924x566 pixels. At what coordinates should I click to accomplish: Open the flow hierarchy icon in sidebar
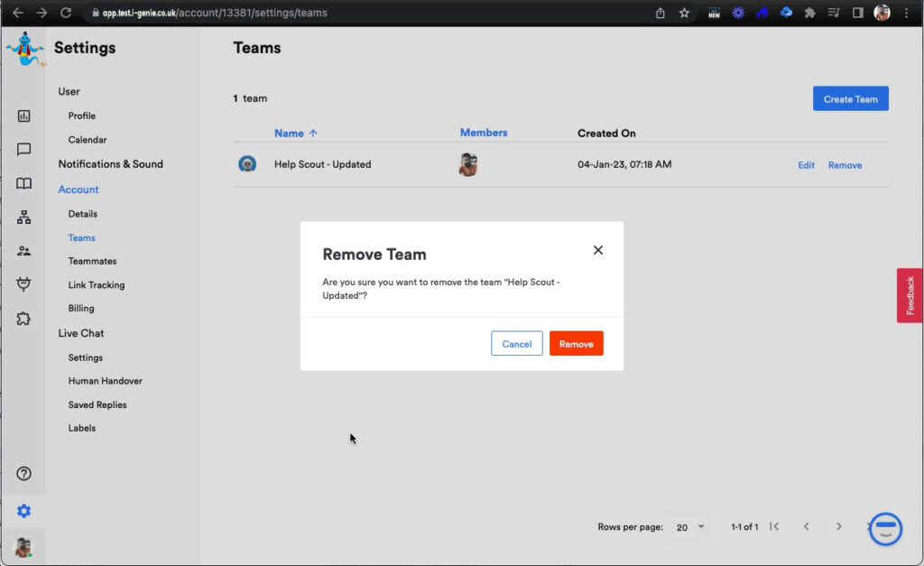tap(24, 218)
